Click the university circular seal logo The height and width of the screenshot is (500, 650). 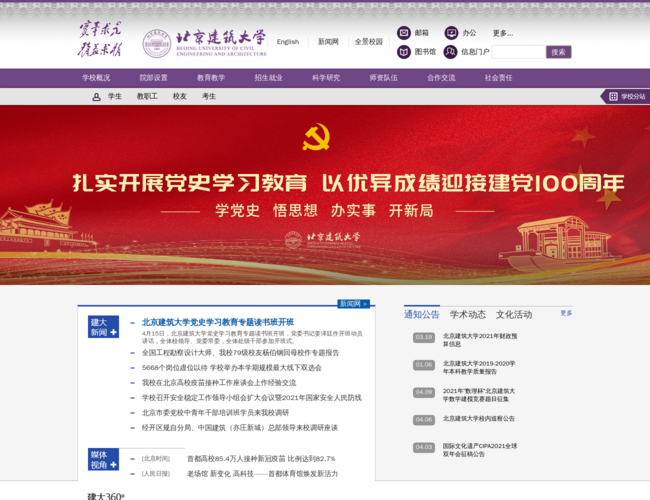157,43
